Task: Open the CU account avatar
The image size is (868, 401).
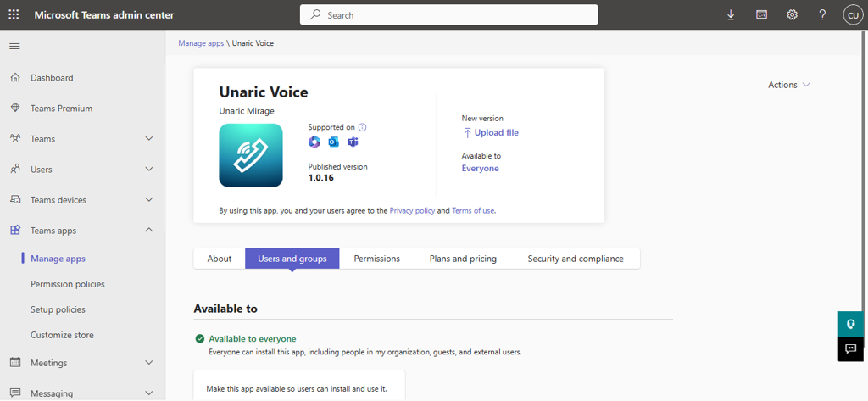Action: 853,15
